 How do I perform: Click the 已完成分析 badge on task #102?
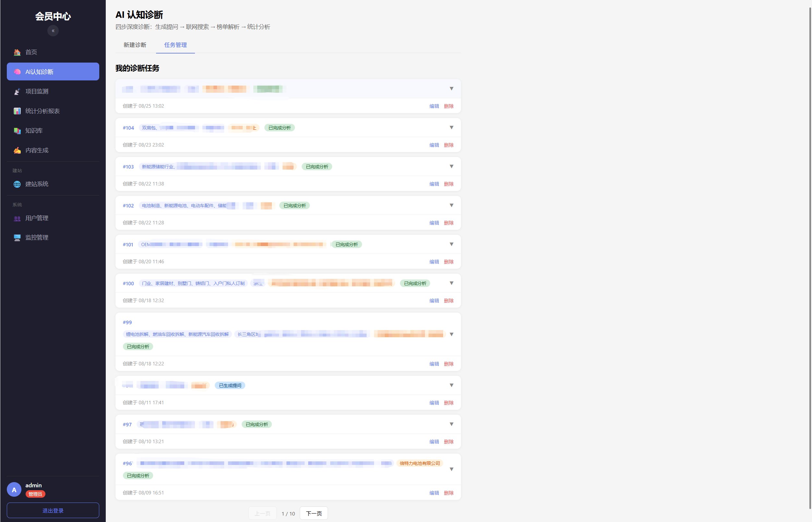[x=295, y=206]
